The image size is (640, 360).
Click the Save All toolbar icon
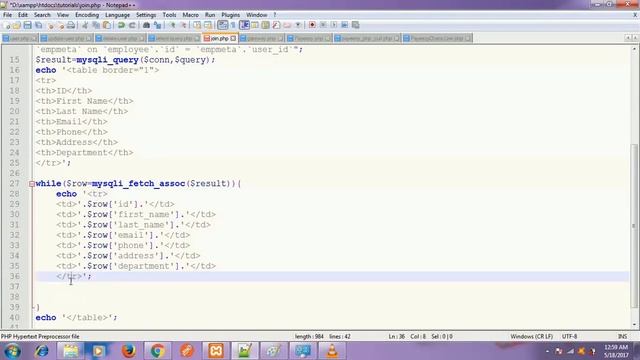click(38, 25)
